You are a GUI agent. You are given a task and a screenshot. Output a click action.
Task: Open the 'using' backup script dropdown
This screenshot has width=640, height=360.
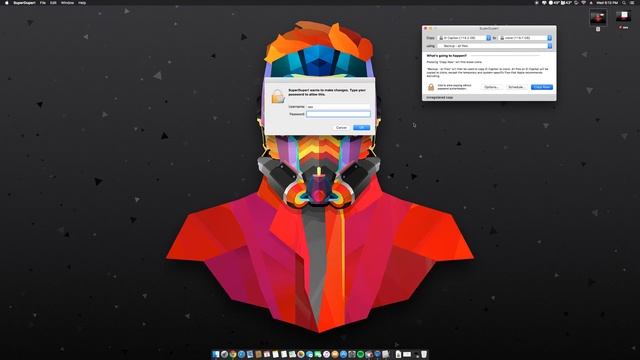click(x=495, y=46)
